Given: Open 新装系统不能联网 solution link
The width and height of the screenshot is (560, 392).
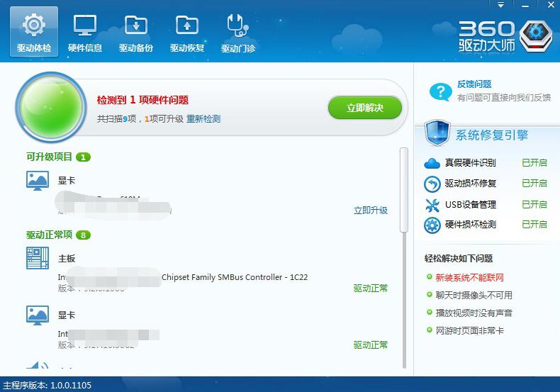Looking at the screenshot, I should click(x=470, y=277).
